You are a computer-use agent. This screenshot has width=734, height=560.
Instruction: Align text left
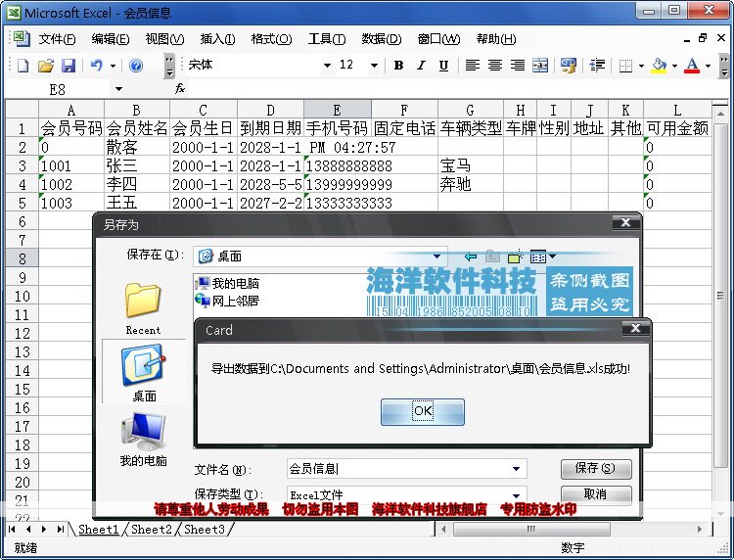point(473,66)
